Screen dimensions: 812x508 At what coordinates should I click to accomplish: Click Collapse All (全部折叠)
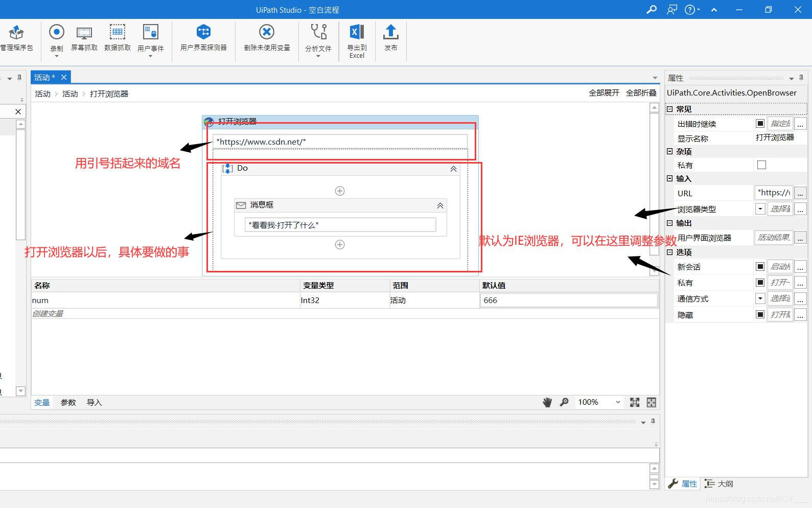coord(641,93)
